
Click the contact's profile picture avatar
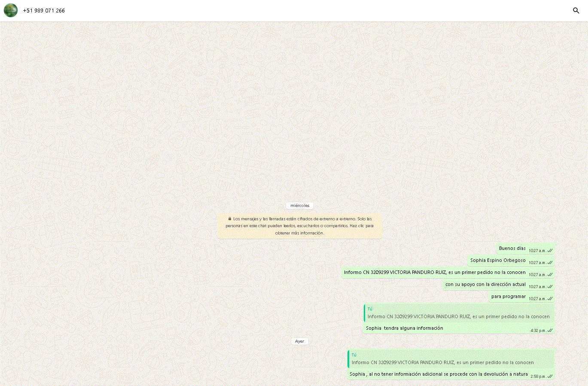(x=11, y=10)
